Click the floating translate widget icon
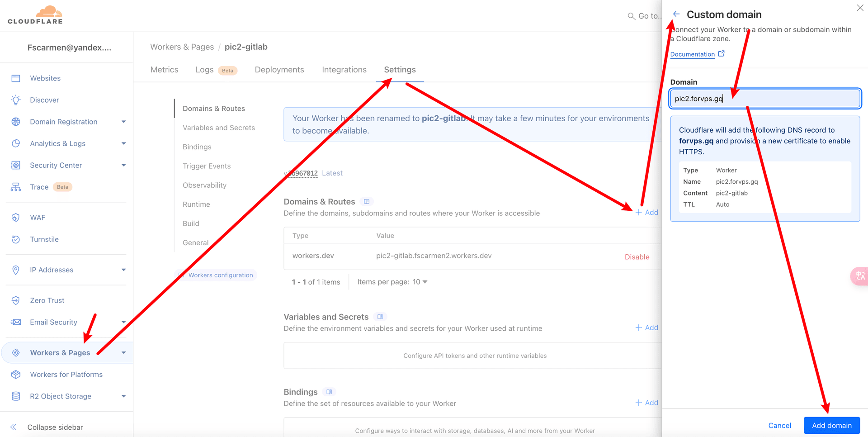Screen dimensions: 868x437 pyautogui.click(x=859, y=276)
